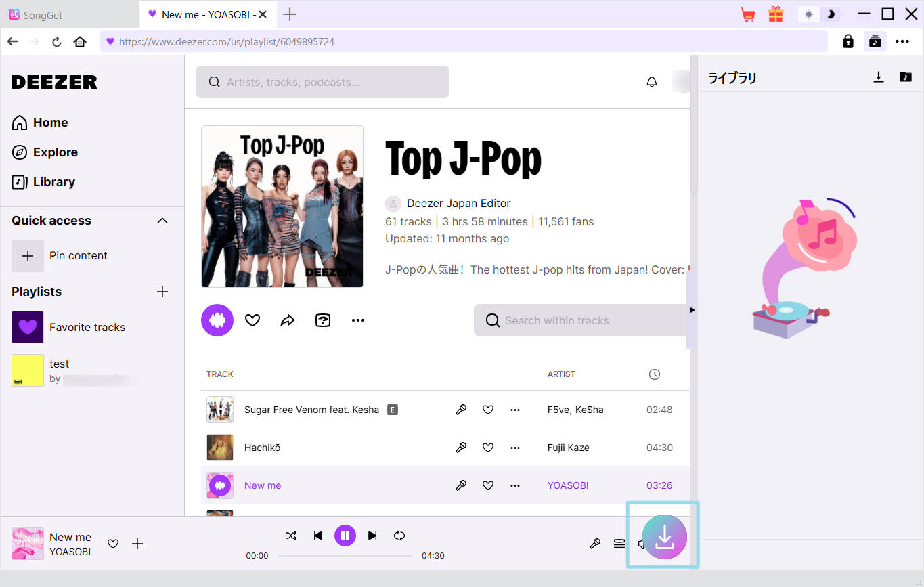Viewport: 924px width, 587px height.
Task: Favorite the Hachikō track
Action: 488,448
